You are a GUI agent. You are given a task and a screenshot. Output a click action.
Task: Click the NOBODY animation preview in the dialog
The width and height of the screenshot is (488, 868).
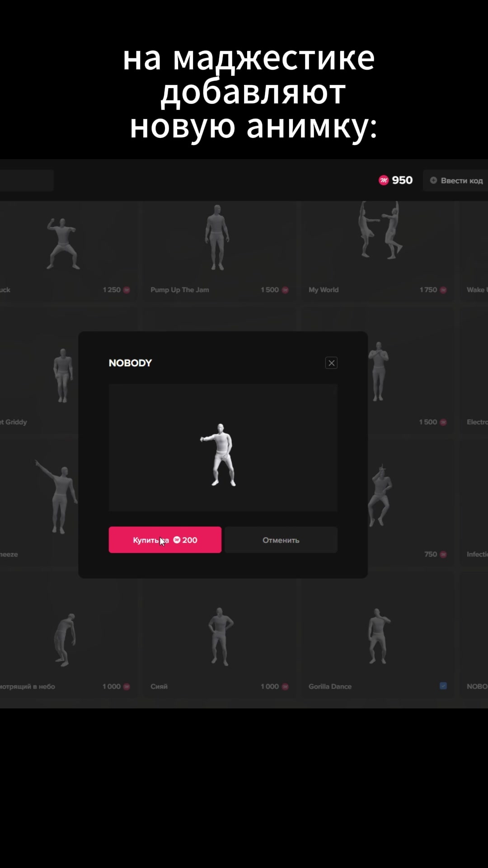click(x=223, y=448)
